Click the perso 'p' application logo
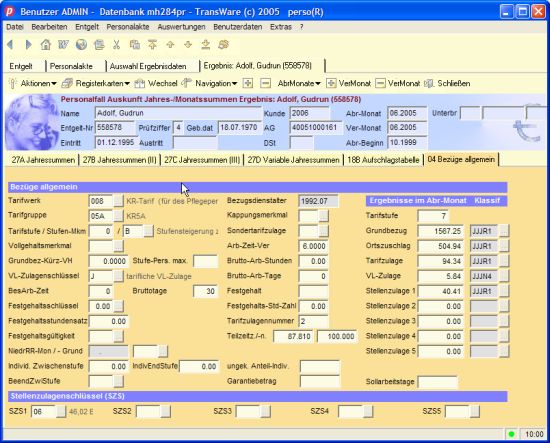Viewport: 550px width, 443px height. (9, 12)
